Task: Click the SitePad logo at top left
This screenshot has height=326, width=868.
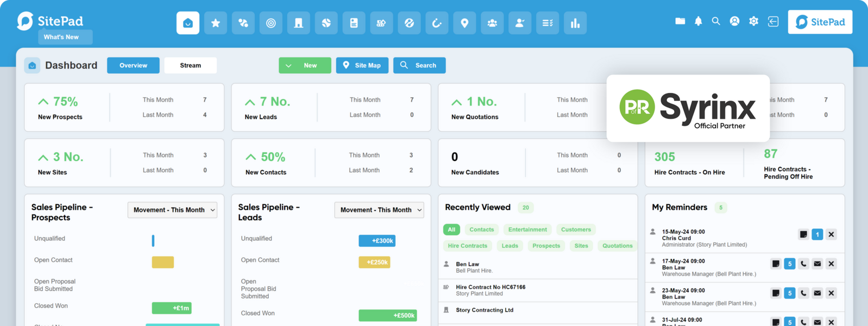Action: [x=50, y=21]
